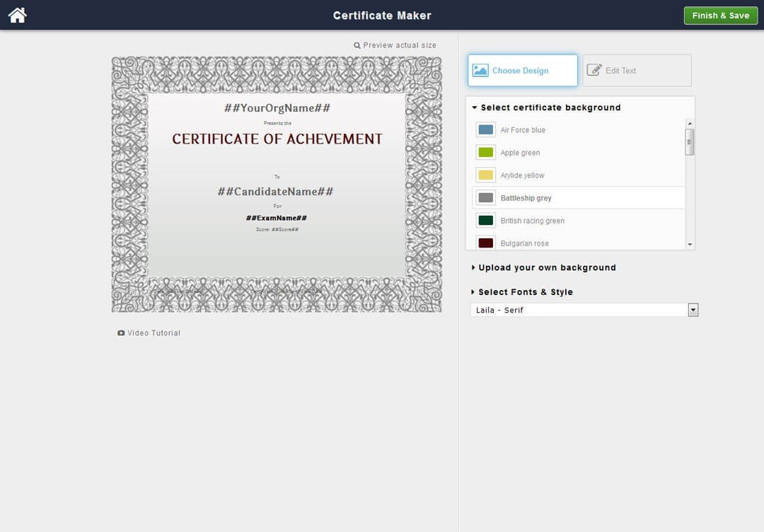The height and width of the screenshot is (532, 764).
Task: Click the background list scroll down arrow
Action: click(x=690, y=245)
